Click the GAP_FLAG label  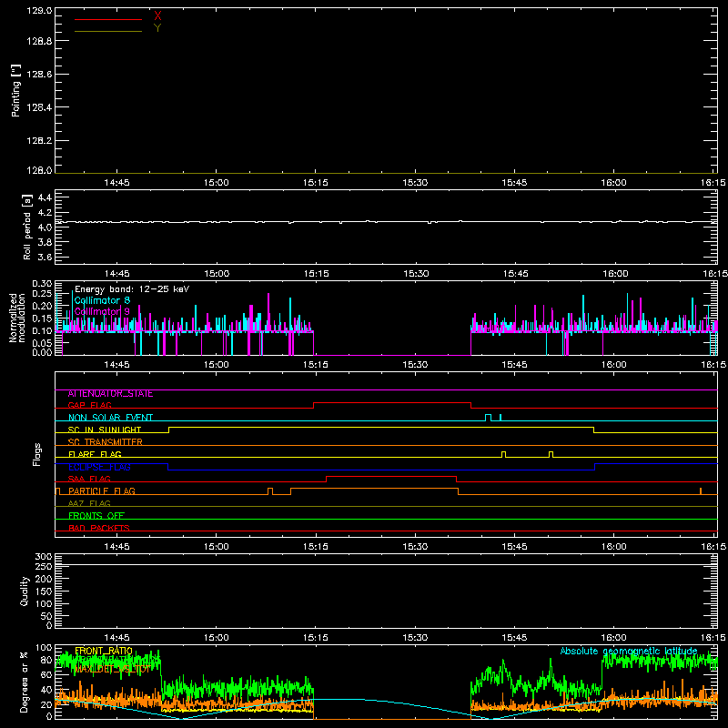point(89,405)
